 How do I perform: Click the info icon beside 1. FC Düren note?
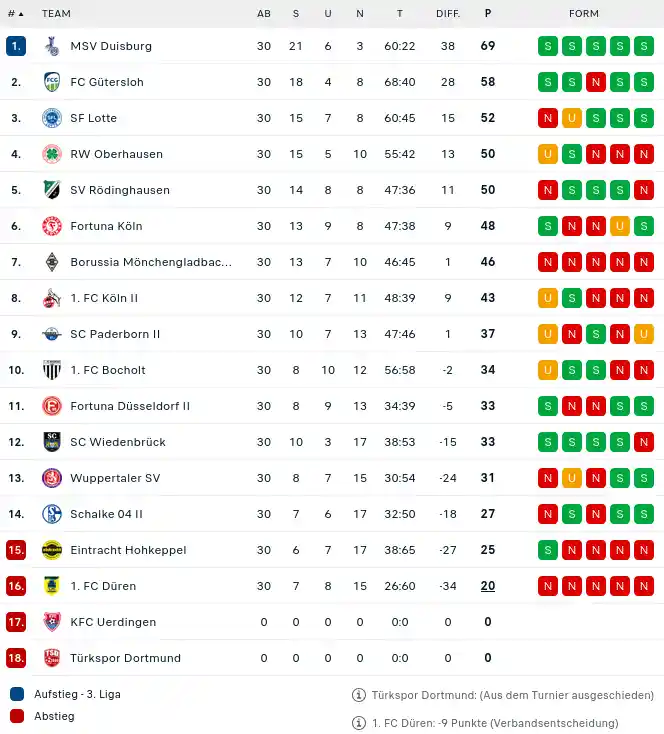359,723
